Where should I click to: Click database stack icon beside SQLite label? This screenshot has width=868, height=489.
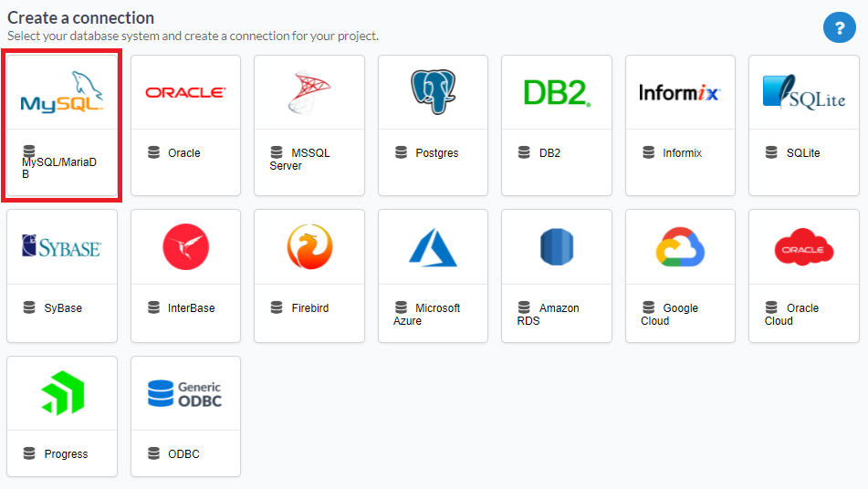(x=771, y=152)
